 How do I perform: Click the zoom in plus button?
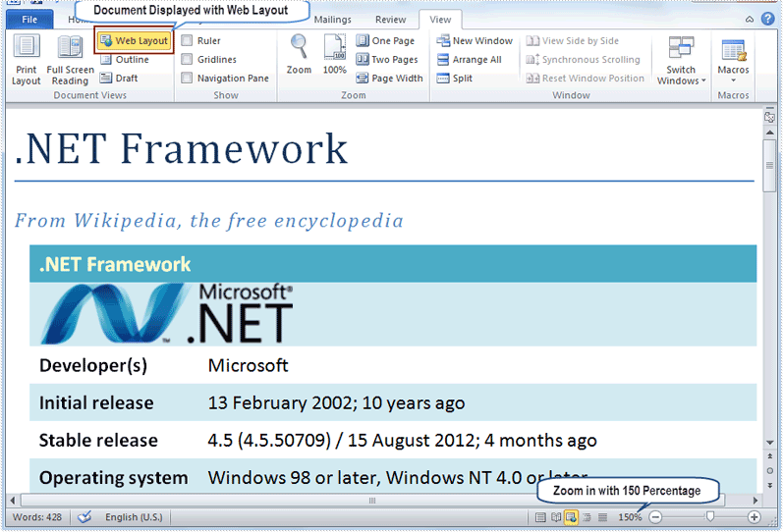click(755, 517)
